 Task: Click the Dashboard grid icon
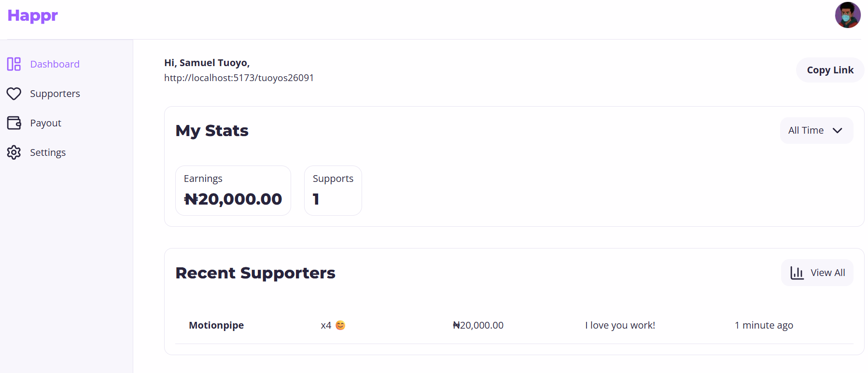tap(14, 64)
